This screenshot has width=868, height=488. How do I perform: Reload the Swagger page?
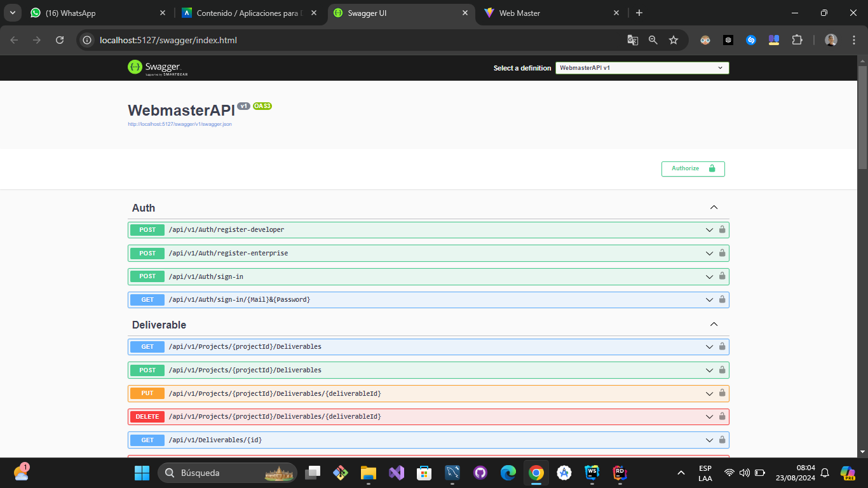(60, 40)
